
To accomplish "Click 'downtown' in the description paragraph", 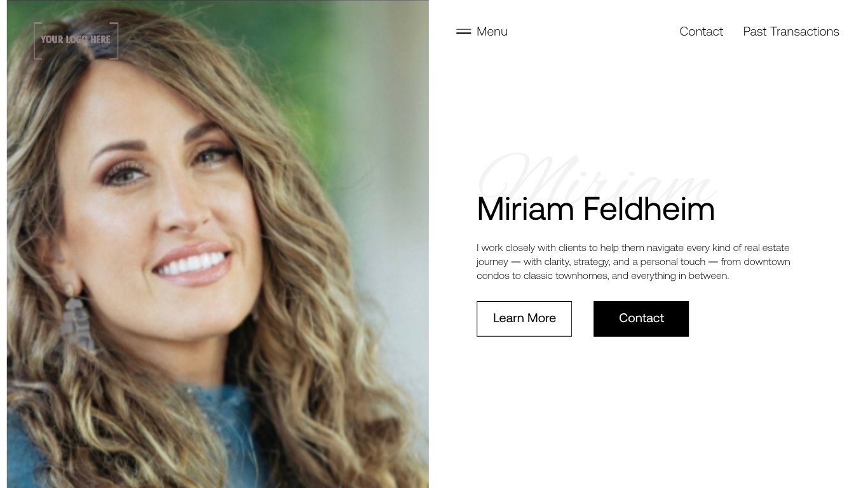I will point(767,262).
